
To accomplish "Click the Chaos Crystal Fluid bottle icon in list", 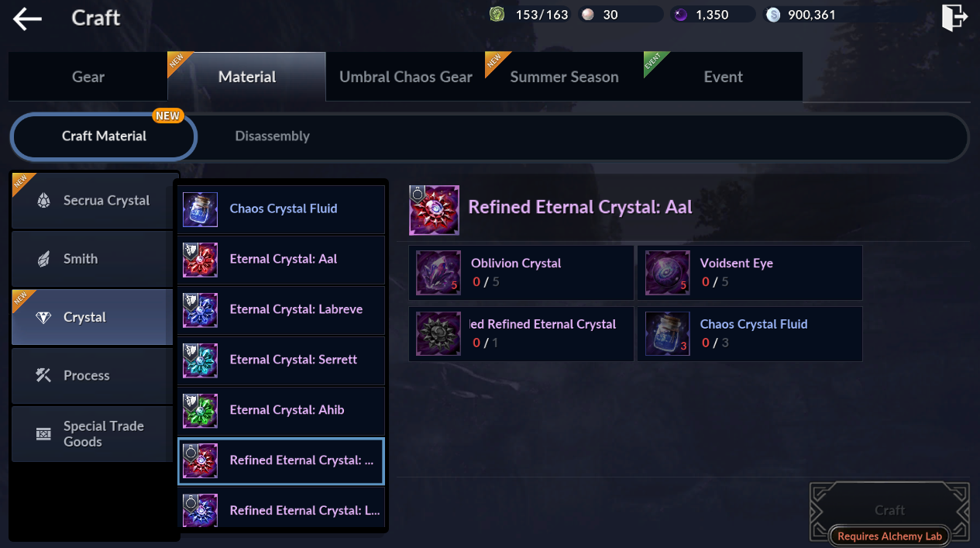I will click(x=200, y=209).
